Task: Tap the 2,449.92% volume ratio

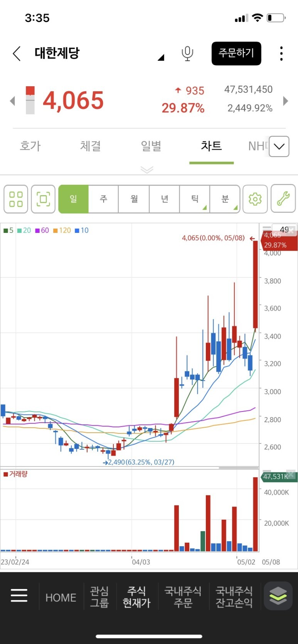Action: (x=250, y=108)
